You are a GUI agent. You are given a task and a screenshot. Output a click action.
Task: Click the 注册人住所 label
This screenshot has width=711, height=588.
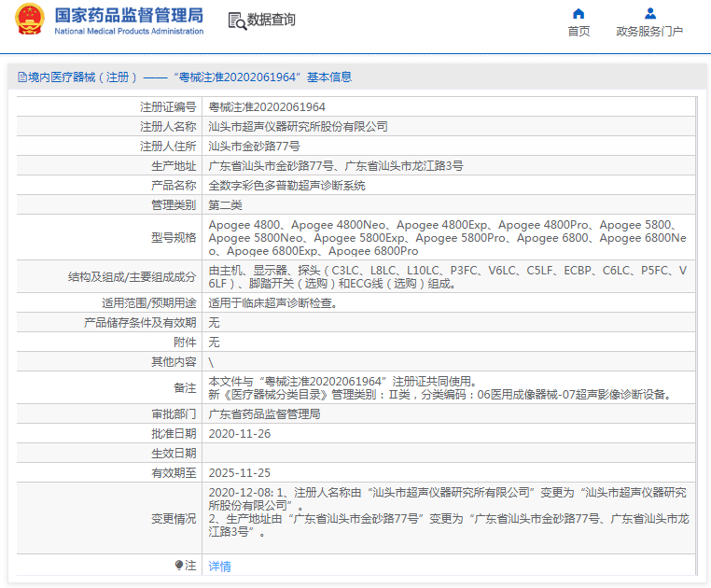168,147
